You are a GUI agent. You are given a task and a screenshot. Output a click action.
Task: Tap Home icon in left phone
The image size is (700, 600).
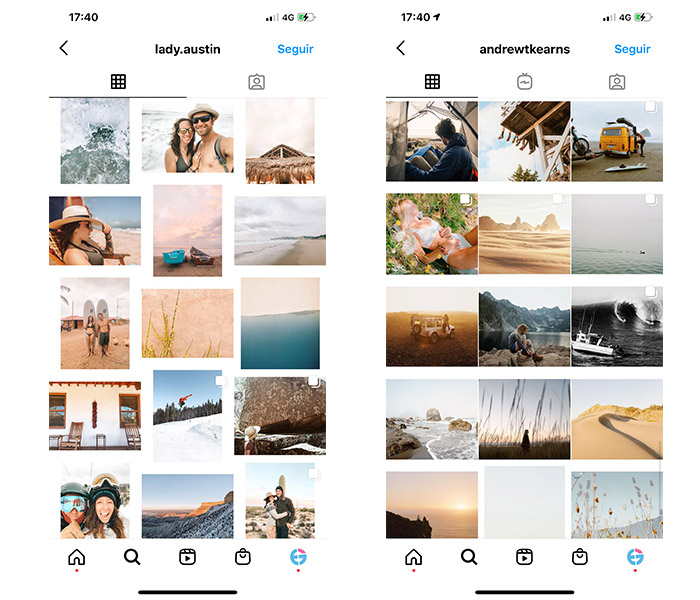(x=77, y=557)
